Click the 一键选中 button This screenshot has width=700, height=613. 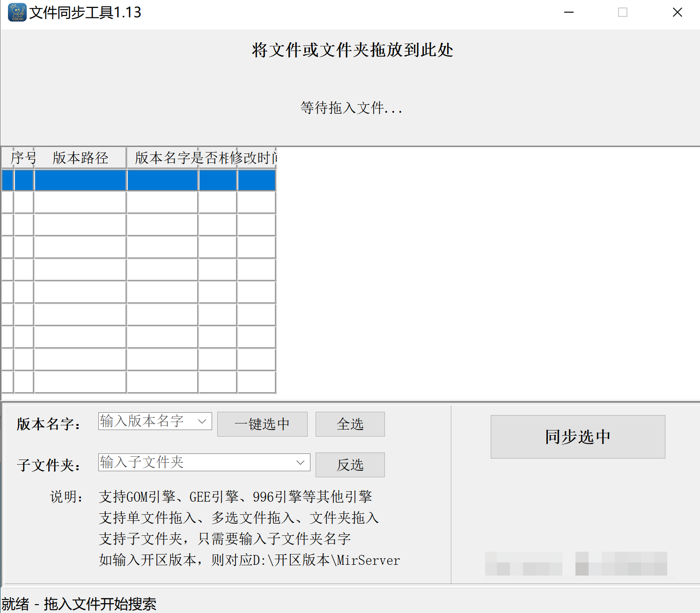tap(262, 424)
